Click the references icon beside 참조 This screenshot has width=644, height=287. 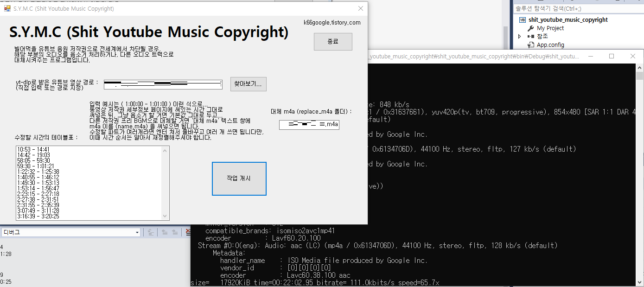pos(531,37)
